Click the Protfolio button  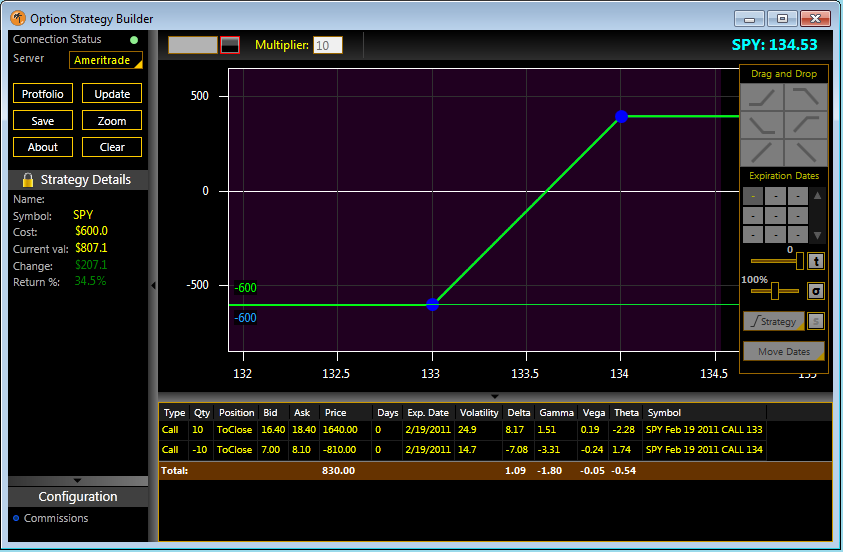pyautogui.click(x=43, y=94)
